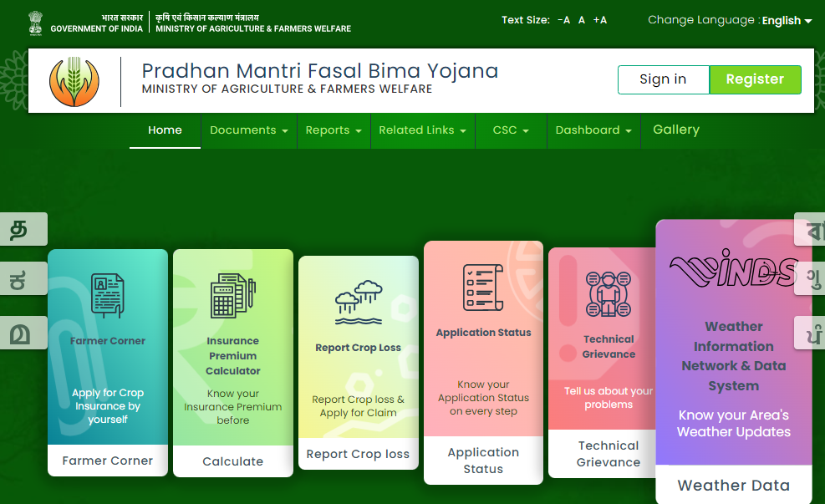825x504 pixels.
Task: Click the Application Status card button
Action: (483, 461)
